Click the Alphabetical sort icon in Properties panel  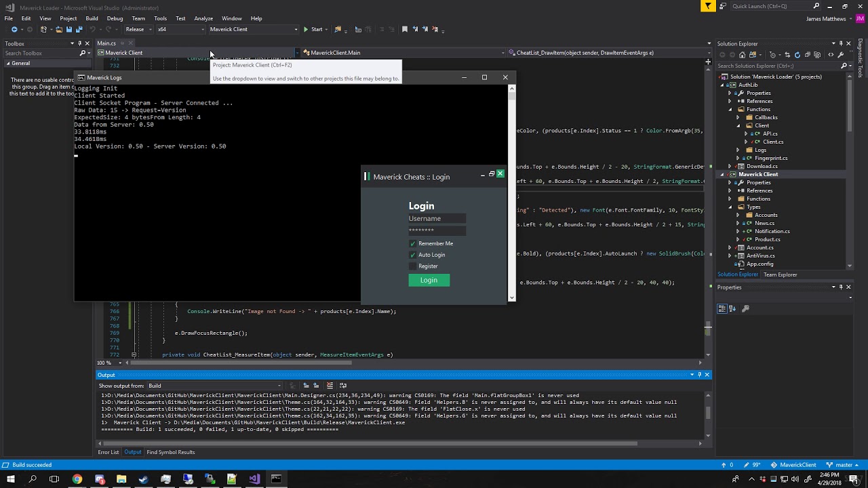tap(732, 308)
